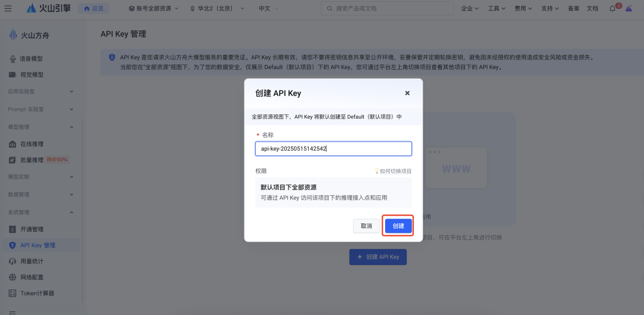Click the document icon beside 开通管理
Image resolution: width=644 pixels, height=315 pixels.
coord(13,229)
